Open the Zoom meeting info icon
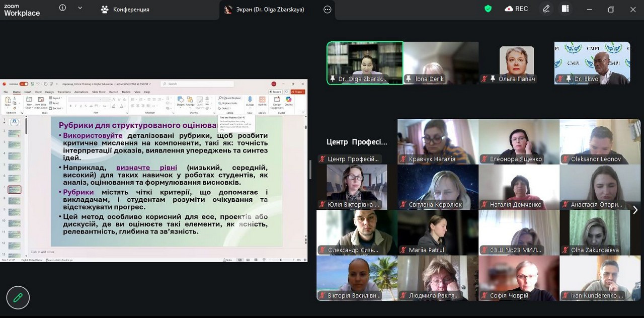 tap(62, 8)
